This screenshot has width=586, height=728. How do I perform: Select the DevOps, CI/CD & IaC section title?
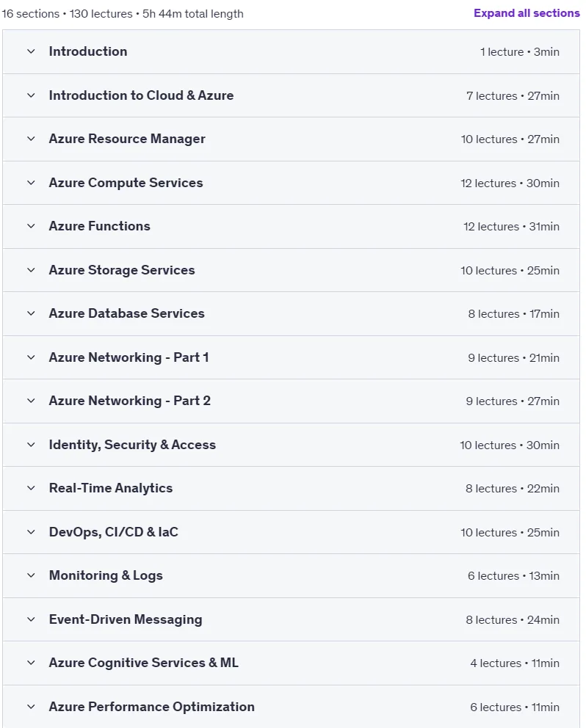click(113, 532)
